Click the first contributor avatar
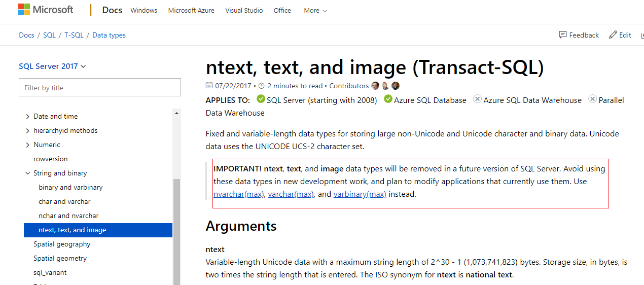 (375, 86)
